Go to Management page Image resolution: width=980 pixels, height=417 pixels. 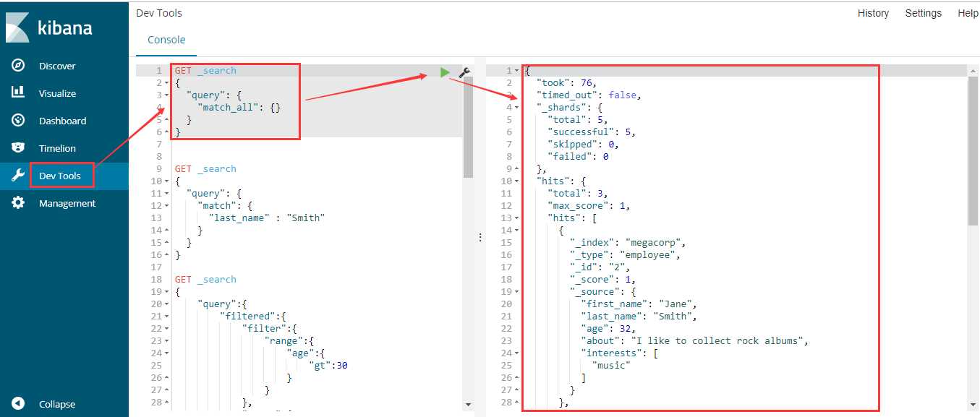(x=67, y=203)
